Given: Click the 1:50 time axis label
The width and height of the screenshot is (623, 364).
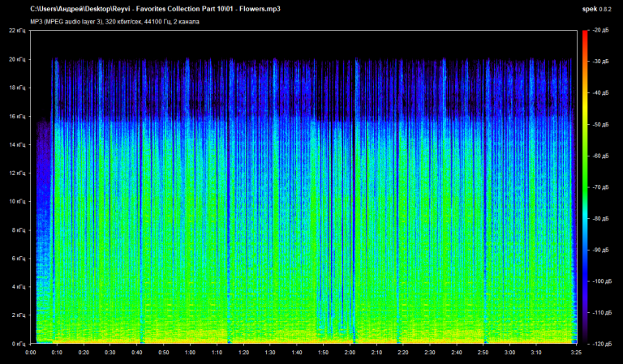Looking at the screenshot, I should [324, 353].
